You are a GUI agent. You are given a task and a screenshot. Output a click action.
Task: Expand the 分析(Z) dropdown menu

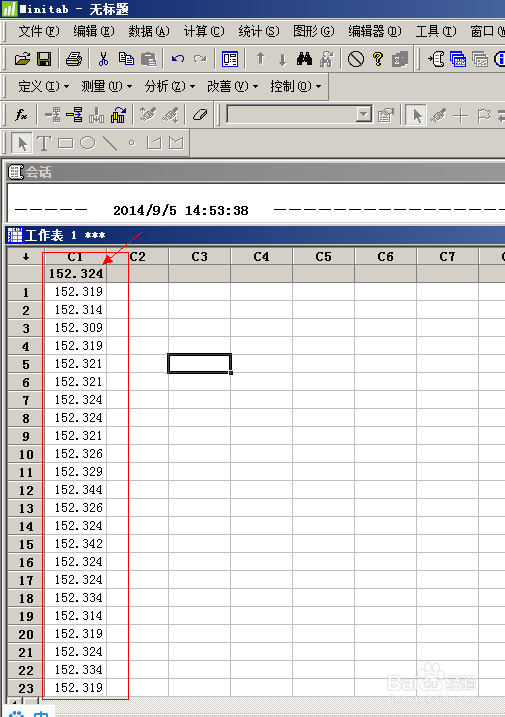point(170,86)
